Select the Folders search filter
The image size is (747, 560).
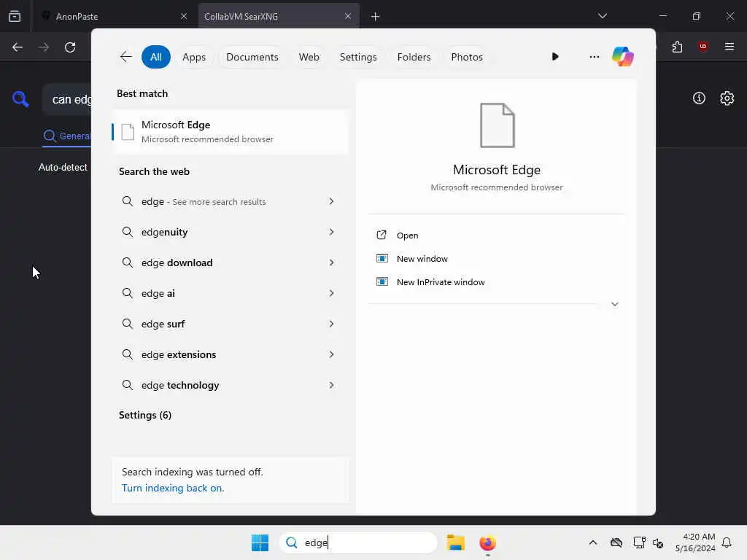click(414, 57)
